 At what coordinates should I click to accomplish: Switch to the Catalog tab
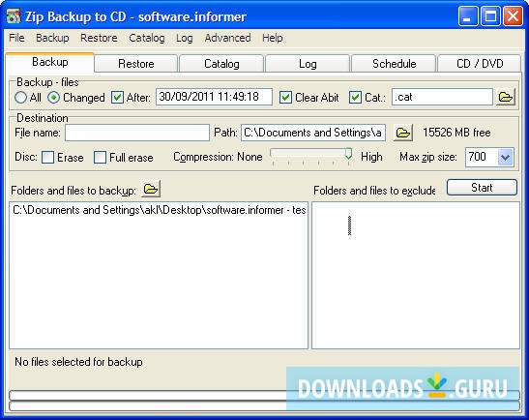(221, 64)
